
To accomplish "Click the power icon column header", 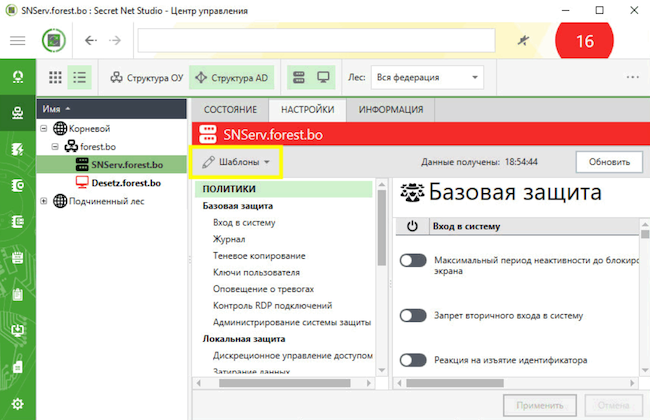I will tap(412, 226).
